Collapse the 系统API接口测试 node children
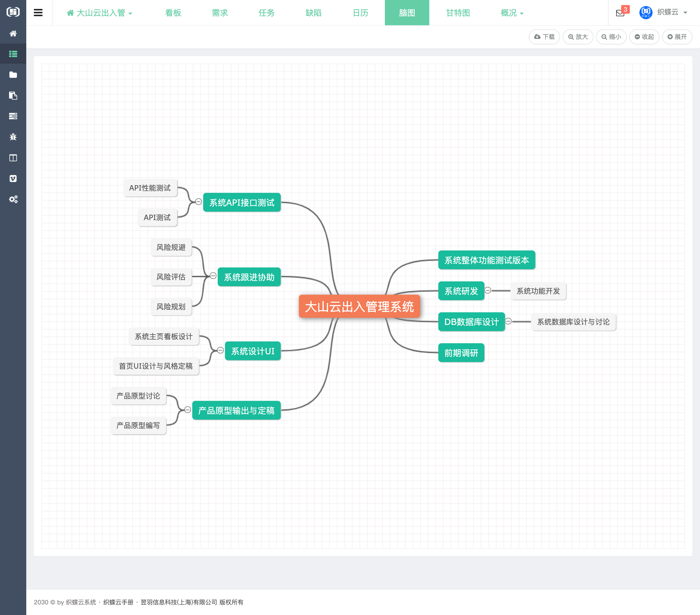 (x=198, y=201)
